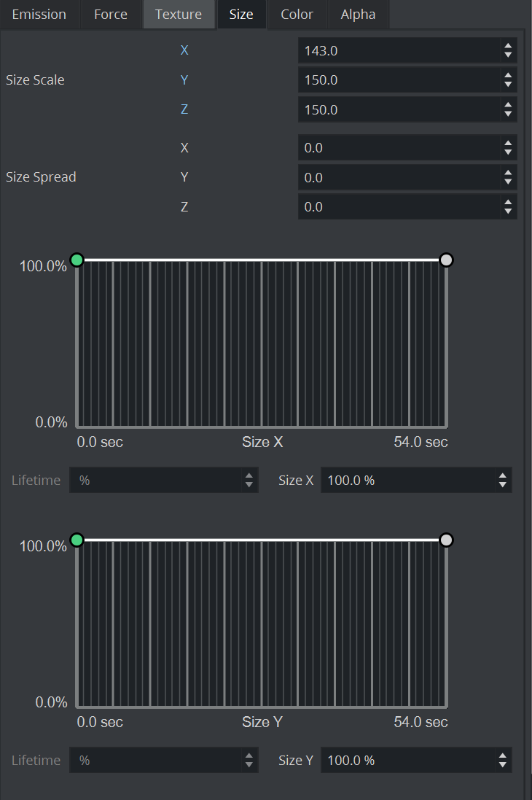Image resolution: width=532 pixels, height=800 pixels.
Task: Decrease Size Scale Y with down arrow
Action: tap(508, 85)
